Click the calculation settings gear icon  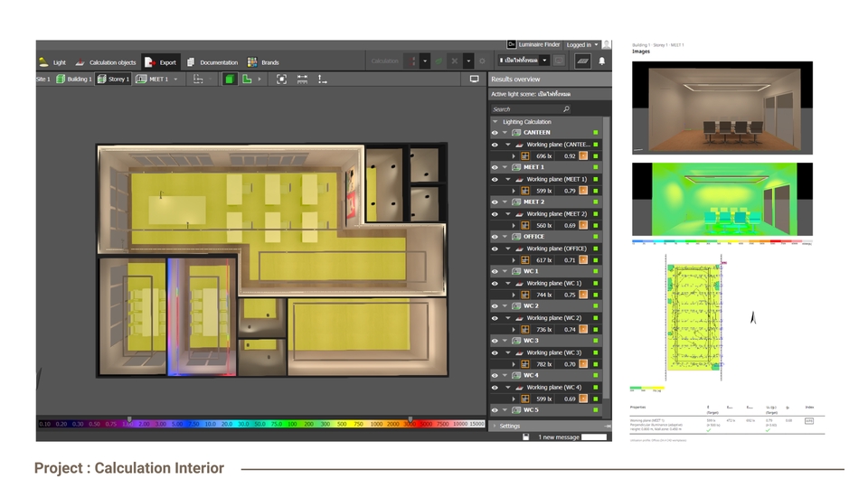(482, 61)
